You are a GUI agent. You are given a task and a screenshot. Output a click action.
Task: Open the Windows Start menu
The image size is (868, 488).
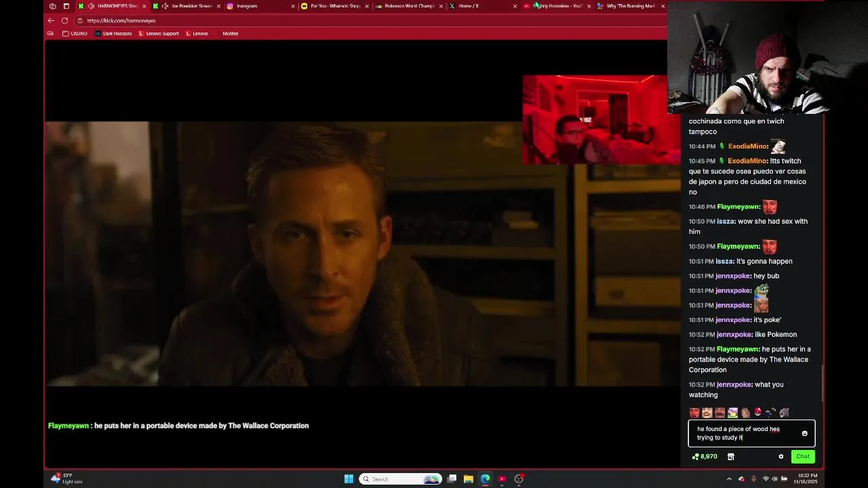point(348,479)
